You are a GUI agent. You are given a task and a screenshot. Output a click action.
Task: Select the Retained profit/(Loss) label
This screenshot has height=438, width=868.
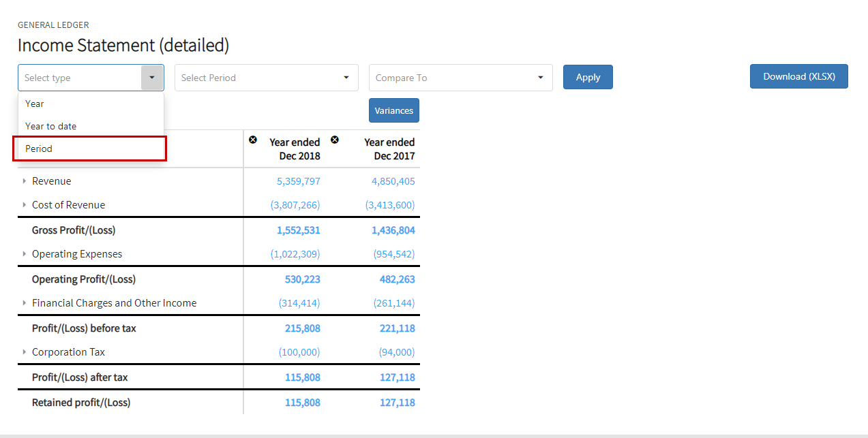coord(81,403)
